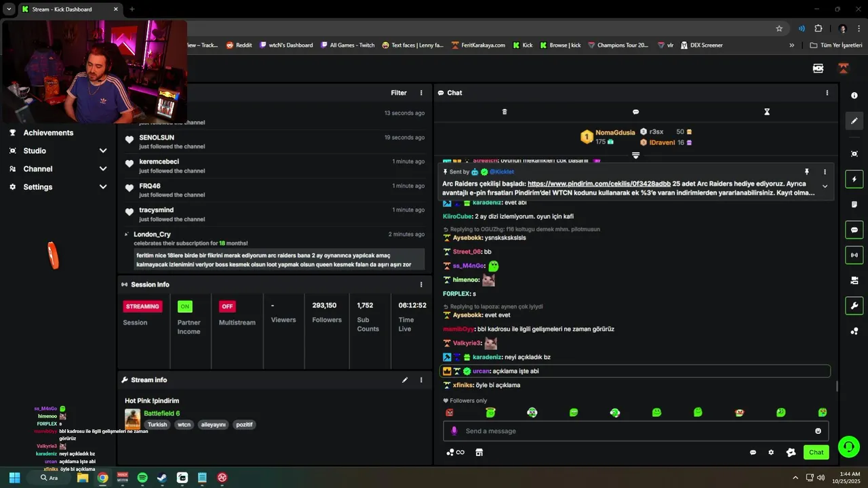Open wtcN's Dashboard bookmark

pos(285,45)
